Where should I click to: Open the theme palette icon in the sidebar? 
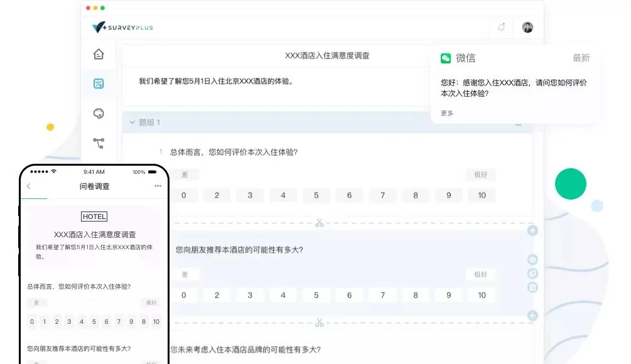99,114
